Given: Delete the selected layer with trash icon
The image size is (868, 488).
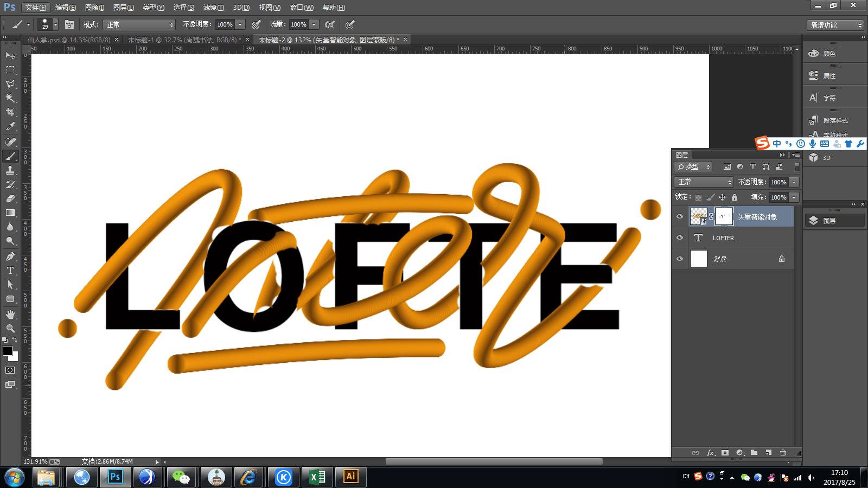Looking at the screenshot, I should [x=783, y=453].
